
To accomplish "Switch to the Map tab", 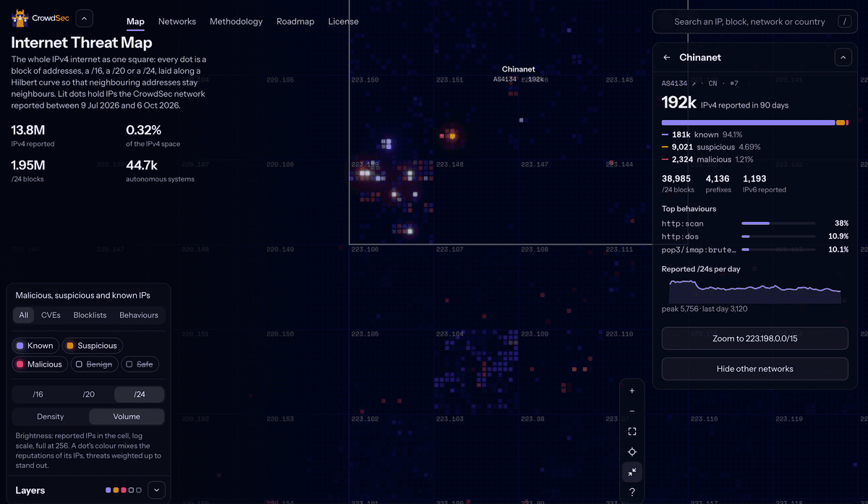I will tap(135, 21).
